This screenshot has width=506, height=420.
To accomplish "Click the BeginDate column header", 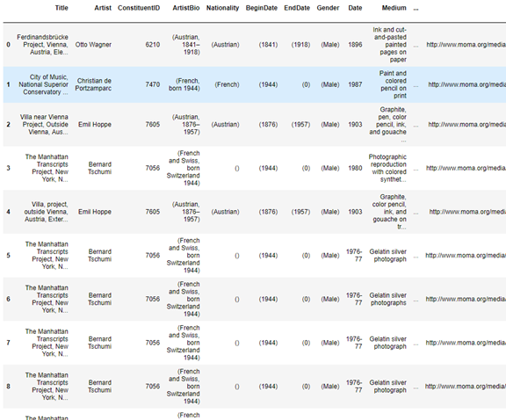I will click(262, 8).
